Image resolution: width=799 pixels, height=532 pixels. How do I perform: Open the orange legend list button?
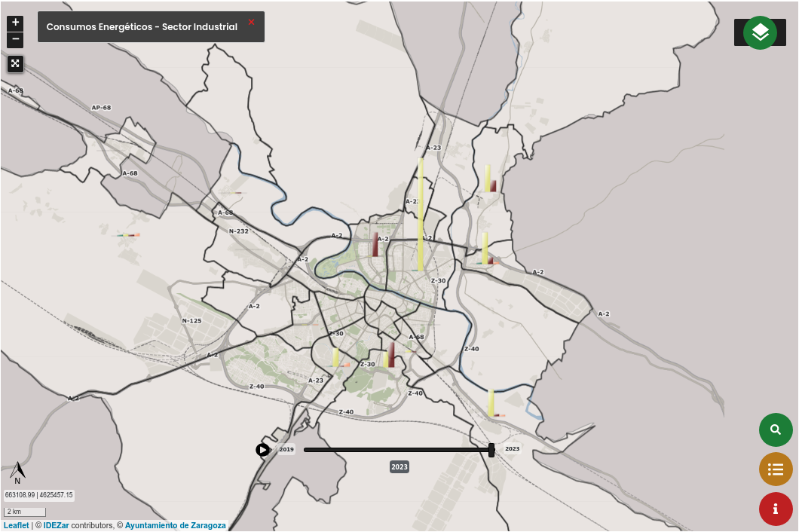coord(776,469)
